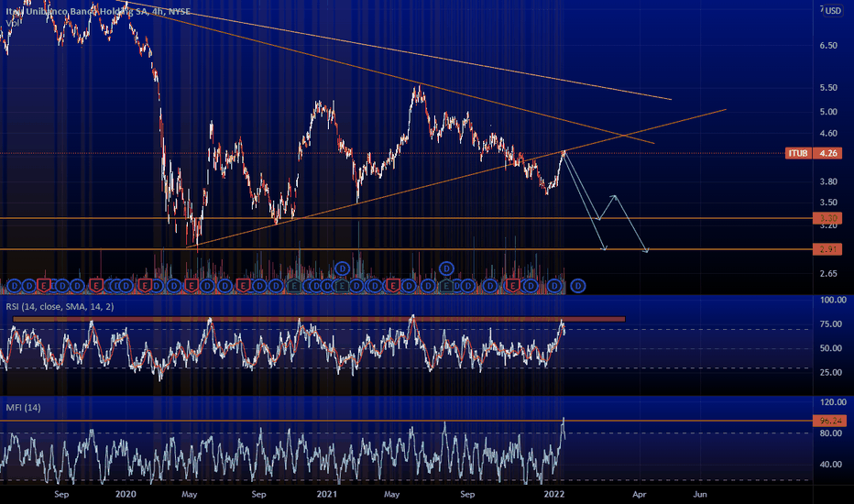The height and width of the screenshot is (504, 854).
Task: Click the 4.26 current price label
Action: tap(827, 153)
